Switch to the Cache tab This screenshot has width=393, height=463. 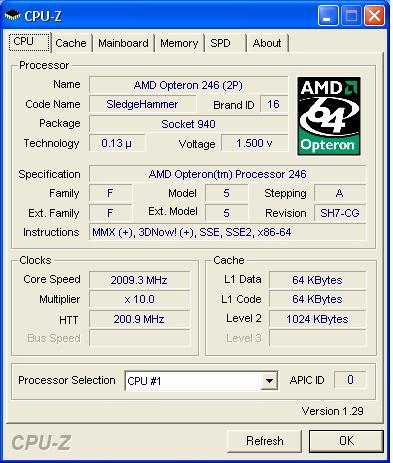point(71,43)
